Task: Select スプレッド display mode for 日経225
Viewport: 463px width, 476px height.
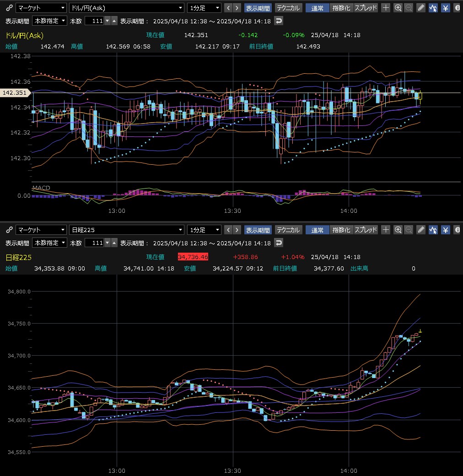Action: 366,230
